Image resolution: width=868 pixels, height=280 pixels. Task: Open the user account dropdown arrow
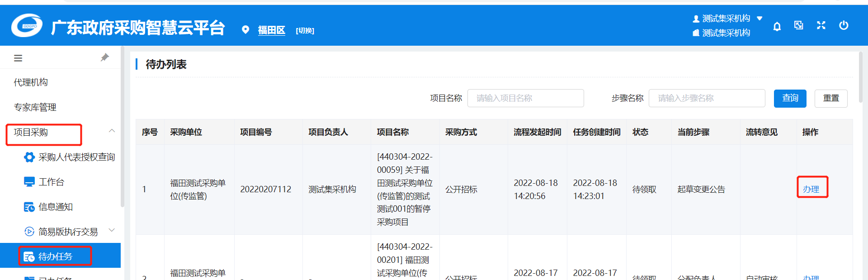click(x=759, y=19)
